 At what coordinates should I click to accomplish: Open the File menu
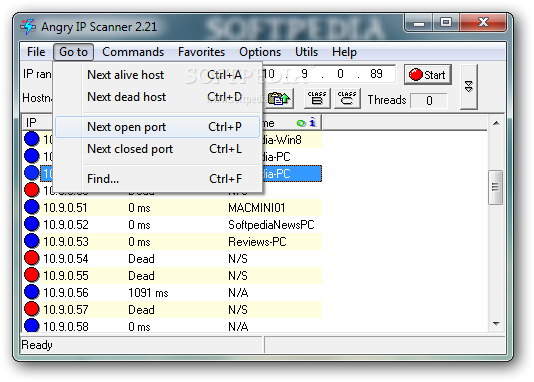coord(36,52)
